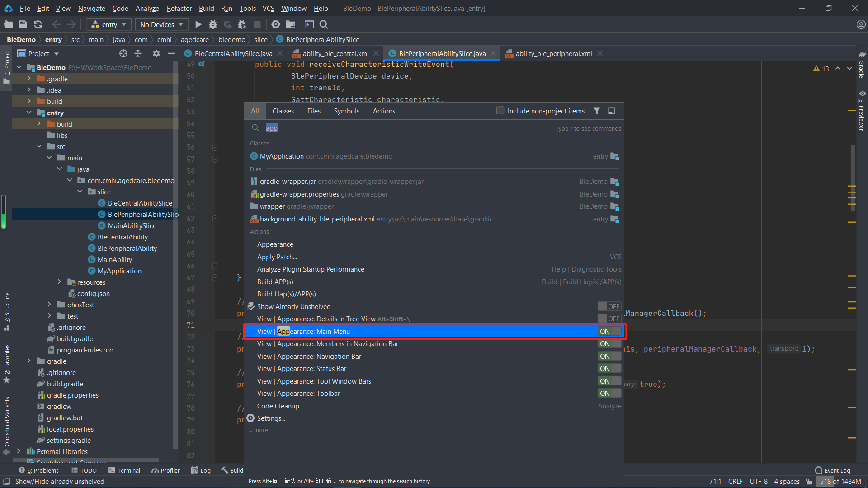Image resolution: width=868 pixels, height=488 pixels.
Task: Click the Search Everywhere magnifier in toolbar
Action: pos(324,24)
